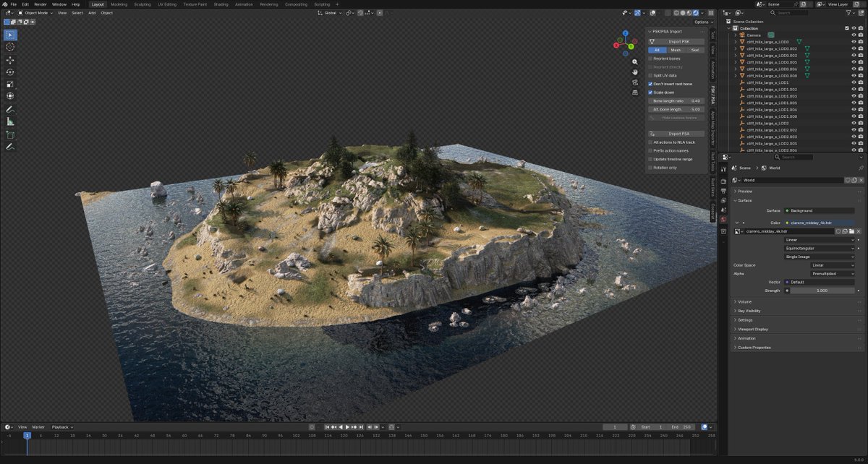This screenshot has width=868, height=464.
Task: Unlink the clarens_midday_4k.hdr image
Action: [x=859, y=231]
